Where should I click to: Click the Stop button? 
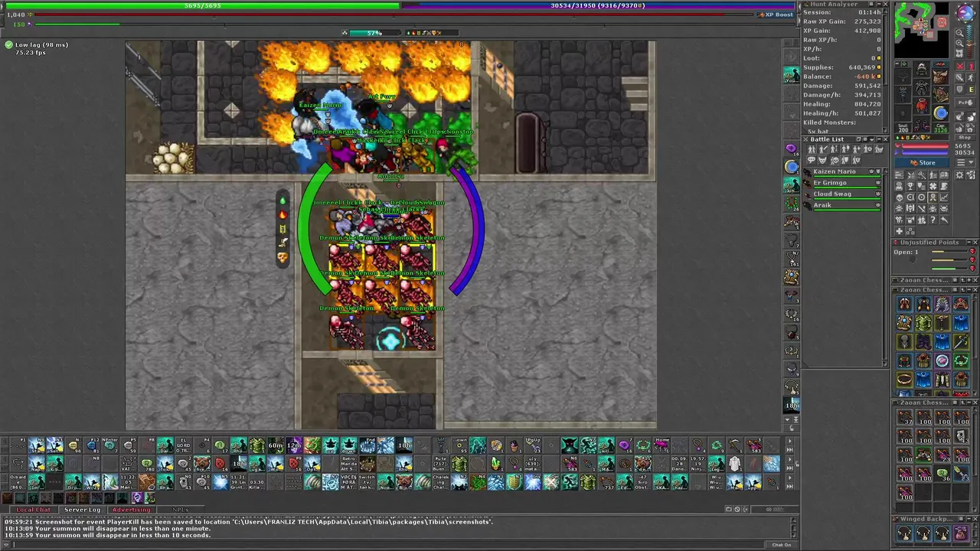(x=964, y=137)
